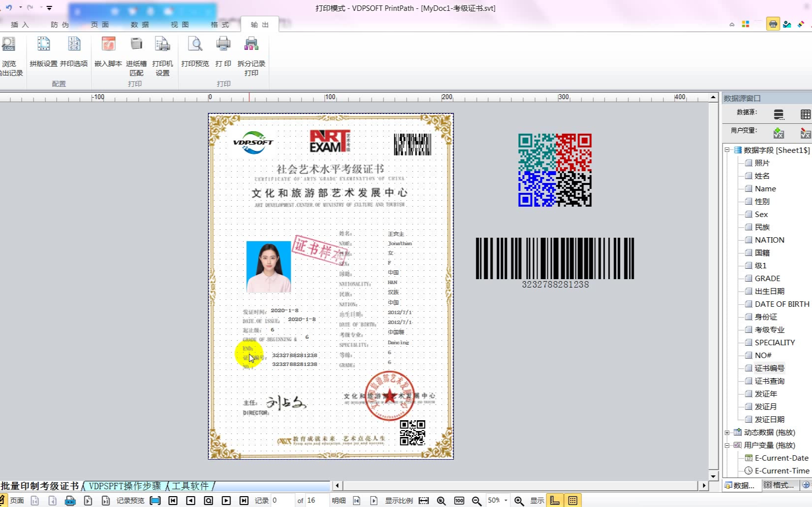
Task: Toggle print mode button in title area
Action: [773, 24]
